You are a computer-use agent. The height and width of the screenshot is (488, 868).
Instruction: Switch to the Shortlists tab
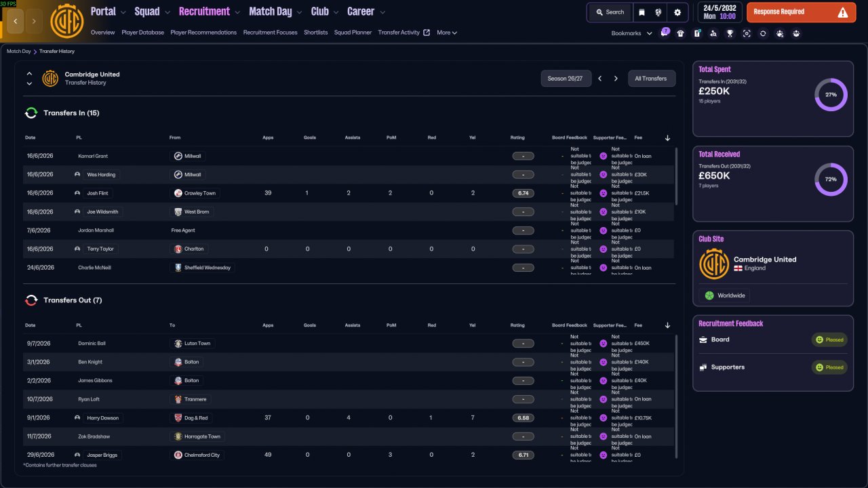point(316,33)
